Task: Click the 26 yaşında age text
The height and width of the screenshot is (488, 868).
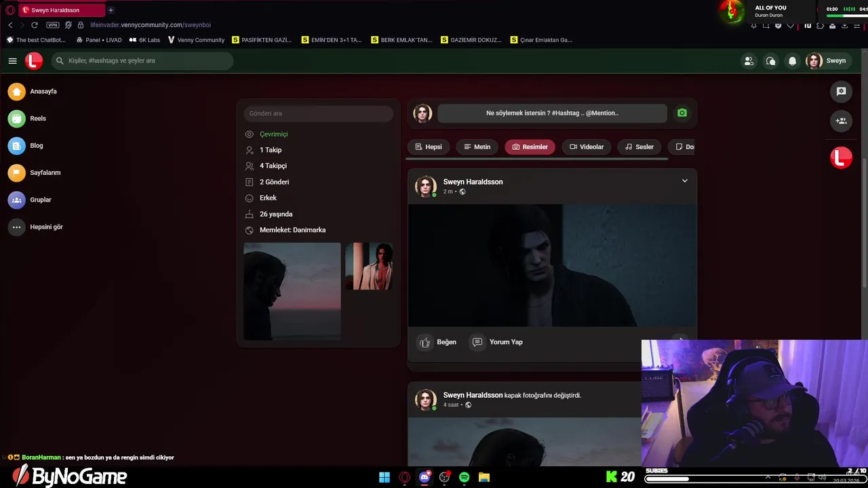Action: click(276, 214)
